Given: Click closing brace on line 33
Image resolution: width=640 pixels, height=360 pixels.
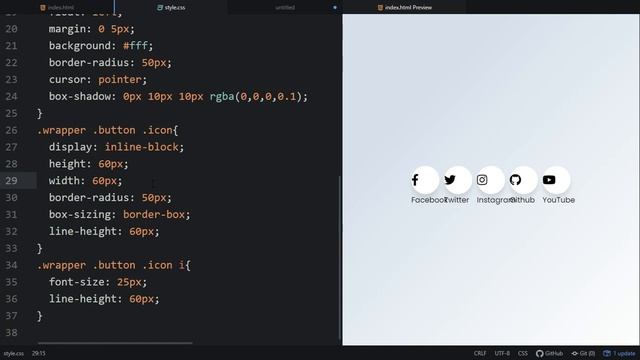Looking at the screenshot, I should click(40, 248).
